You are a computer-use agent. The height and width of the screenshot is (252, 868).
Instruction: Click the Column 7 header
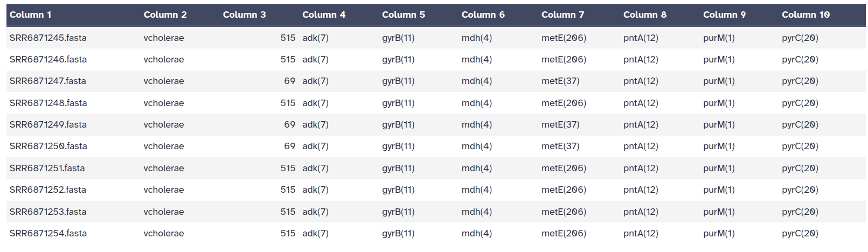click(x=563, y=15)
